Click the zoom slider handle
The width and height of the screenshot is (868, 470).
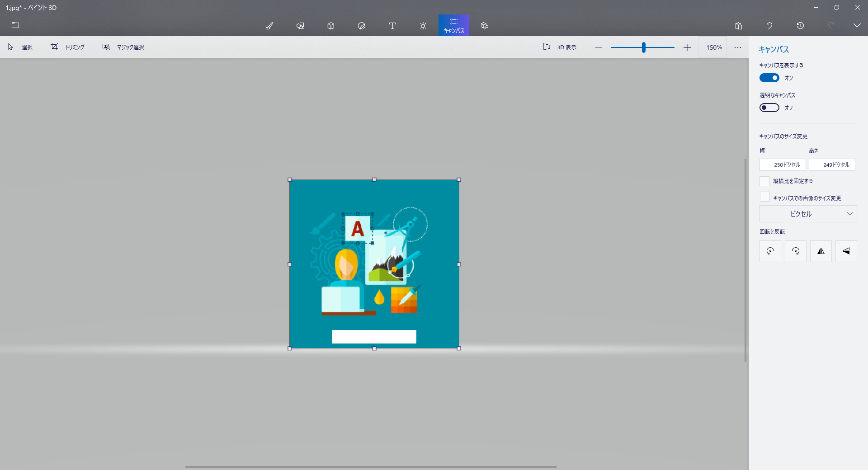click(643, 47)
